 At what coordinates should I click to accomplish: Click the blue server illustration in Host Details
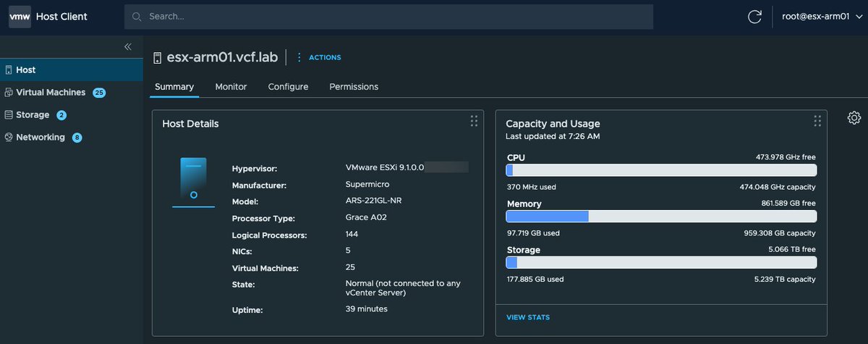coord(193,183)
